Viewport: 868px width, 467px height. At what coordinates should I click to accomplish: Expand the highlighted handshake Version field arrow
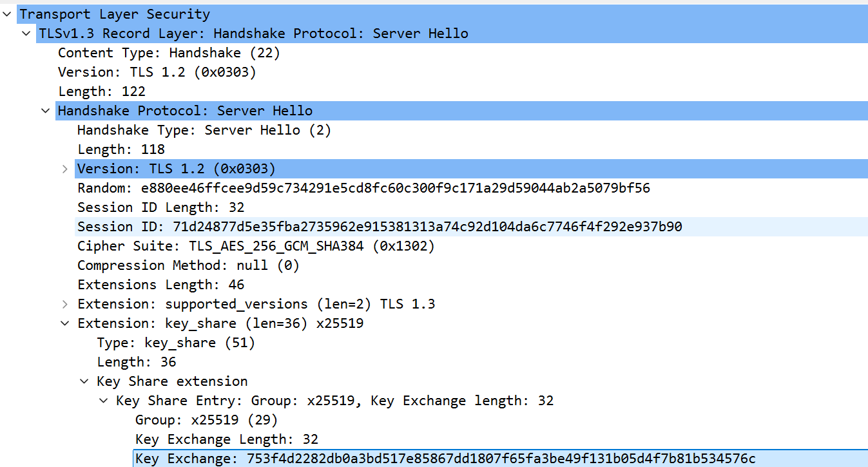(x=64, y=169)
